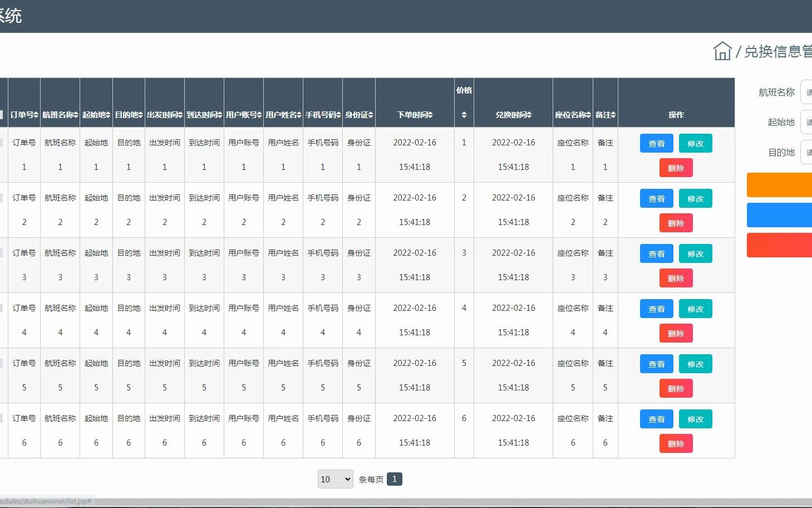812x508 pixels.
Task: Go to page 1 in pagination
Action: click(395, 479)
